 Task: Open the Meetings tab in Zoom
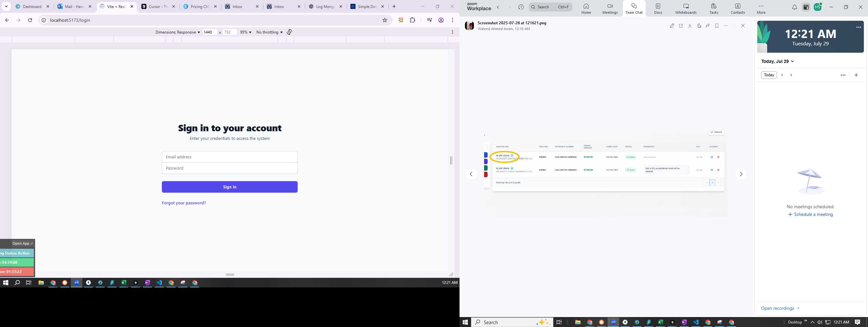610,9
